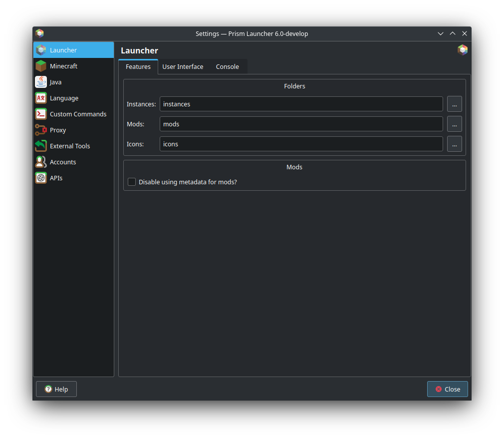Screen dimensions: 504x439
Task: Click the Instances folder path field
Action: (x=301, y=104)
